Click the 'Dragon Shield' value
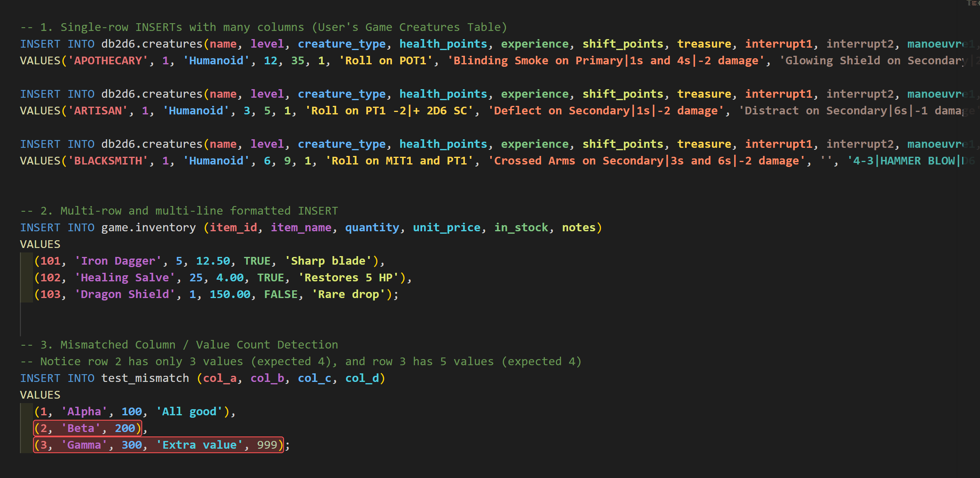 point(125,294)
